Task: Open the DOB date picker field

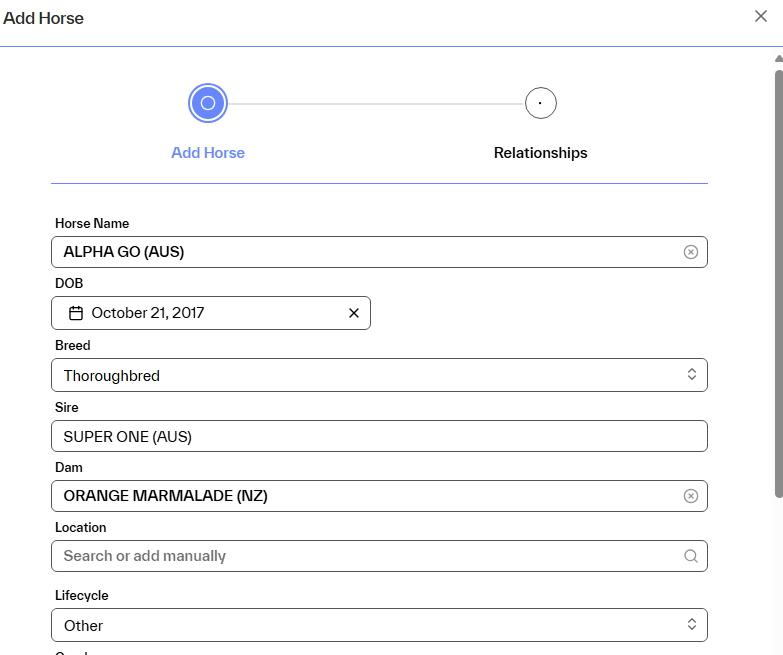Action: tap(210, 313)
